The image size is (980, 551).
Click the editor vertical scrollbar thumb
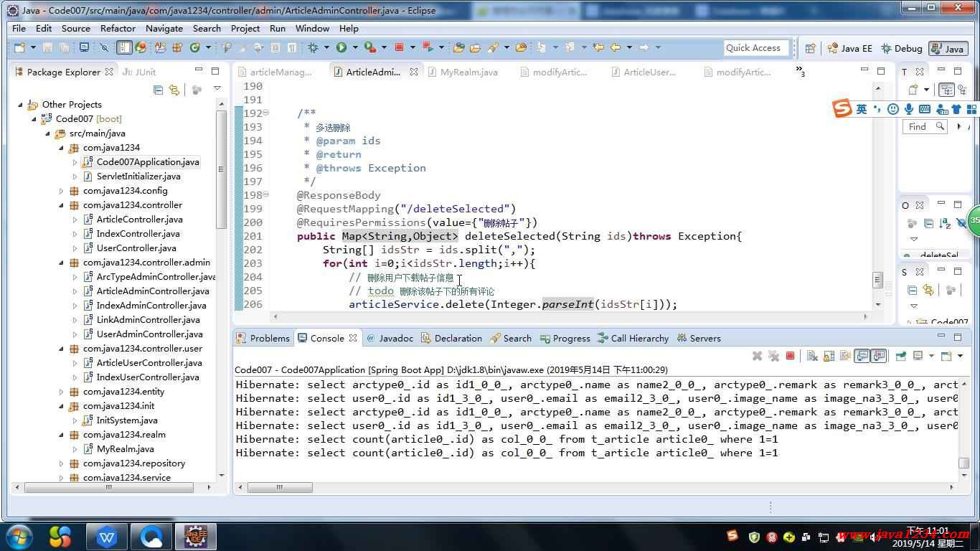tap(877, 279)
